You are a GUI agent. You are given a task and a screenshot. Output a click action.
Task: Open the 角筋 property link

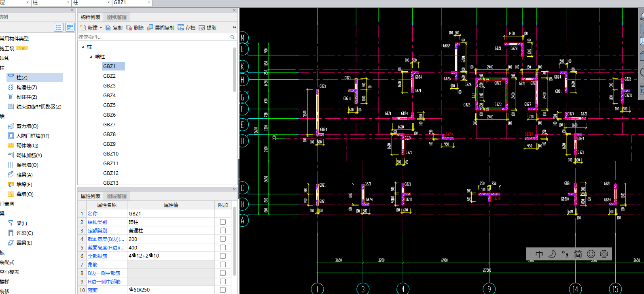pyautogui.click(x=93, y=264)
